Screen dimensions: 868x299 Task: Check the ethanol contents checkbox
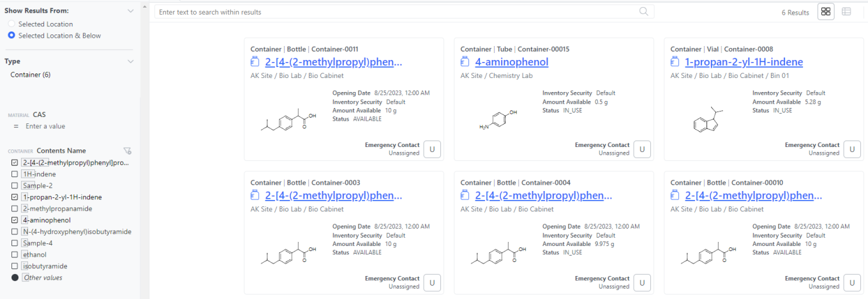tap(15, 255)
